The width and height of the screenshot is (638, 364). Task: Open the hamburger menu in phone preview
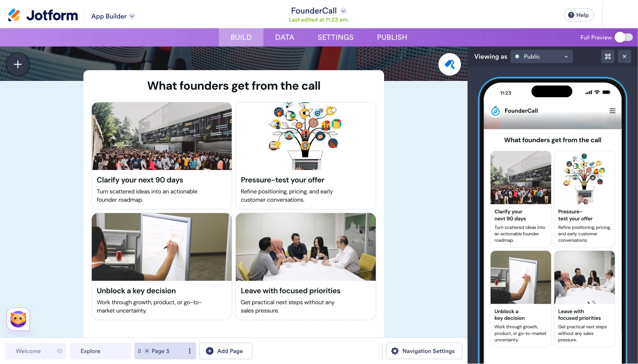(612, 111)
